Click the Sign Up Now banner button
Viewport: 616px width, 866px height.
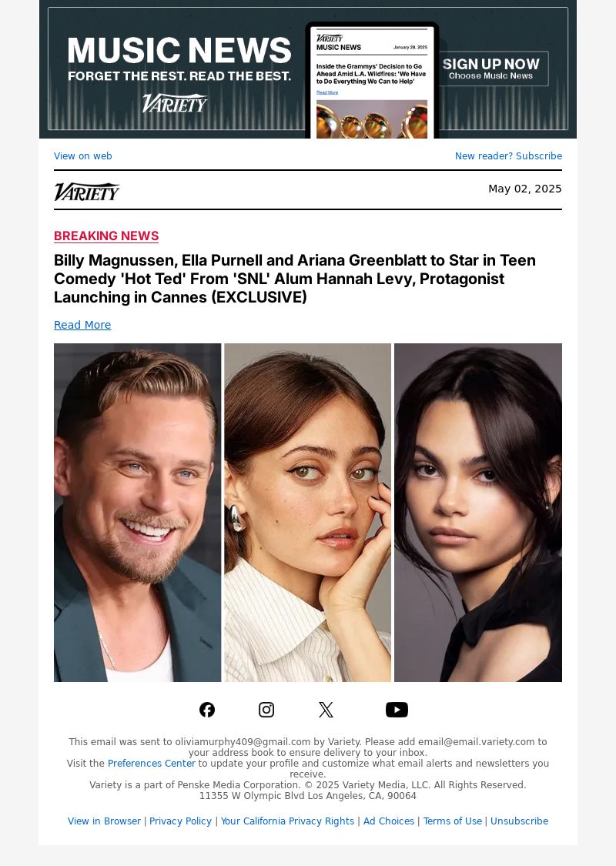(491, 69)
